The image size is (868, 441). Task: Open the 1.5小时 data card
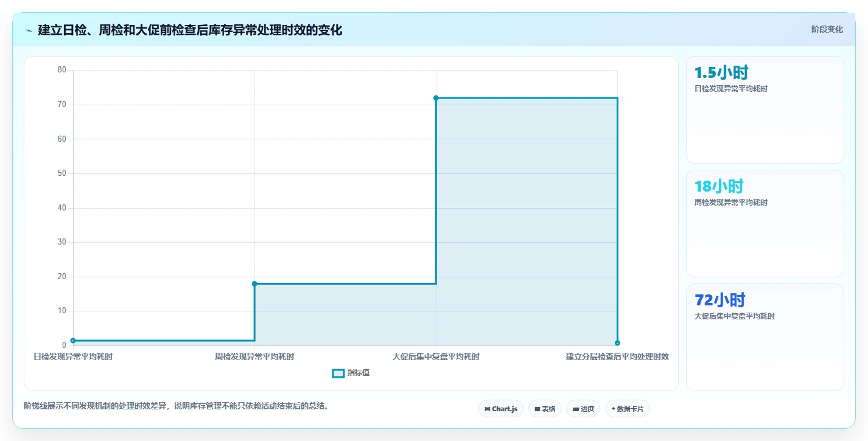click(x=765, y=110)
